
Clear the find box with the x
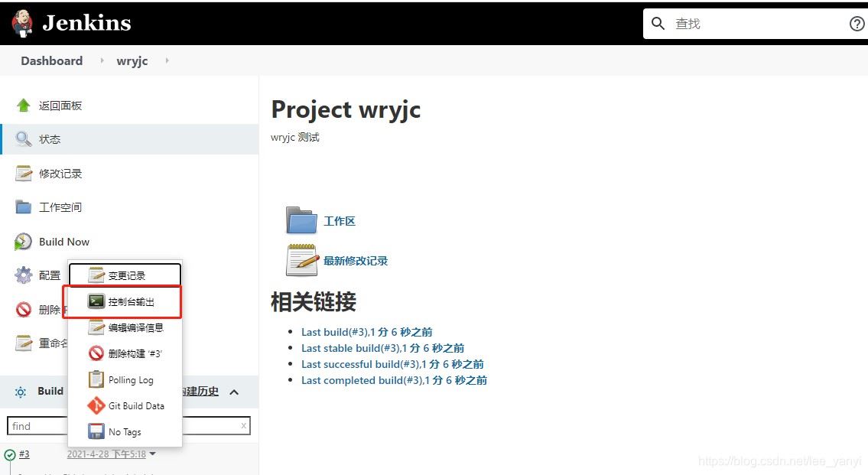(243, 426)
